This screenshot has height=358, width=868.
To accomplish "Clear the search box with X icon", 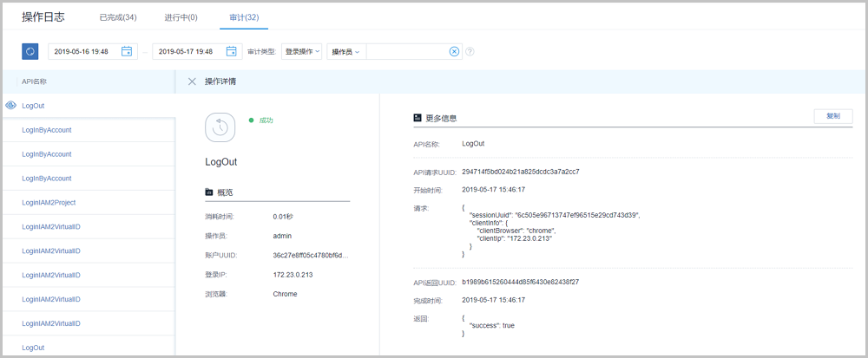I will pyautogui.click(x=454, y=52).
